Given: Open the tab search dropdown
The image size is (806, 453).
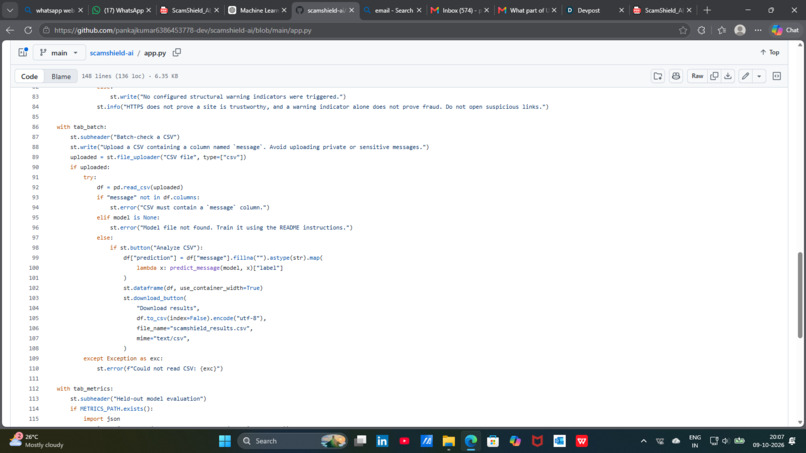Looking at the screenshot, I should (10, 10).
